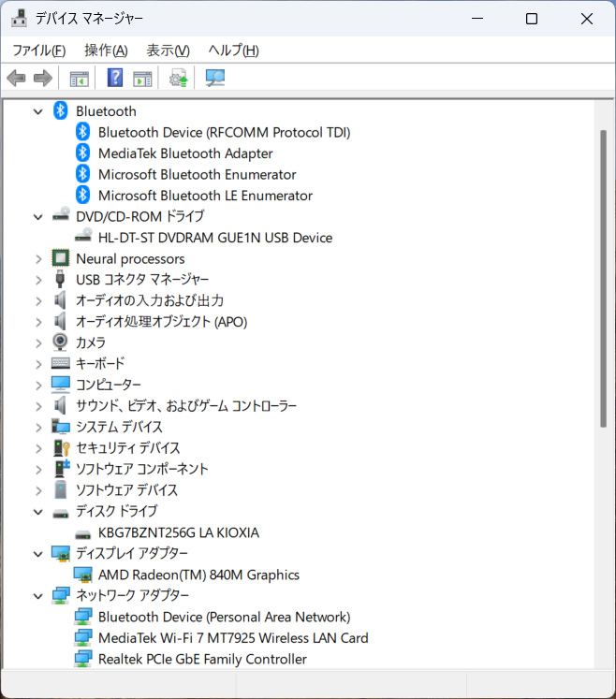Expand the USB コネクタ マネージャー category
The height and width of the screenshot is (699, 616).
(x=38, y=280)
